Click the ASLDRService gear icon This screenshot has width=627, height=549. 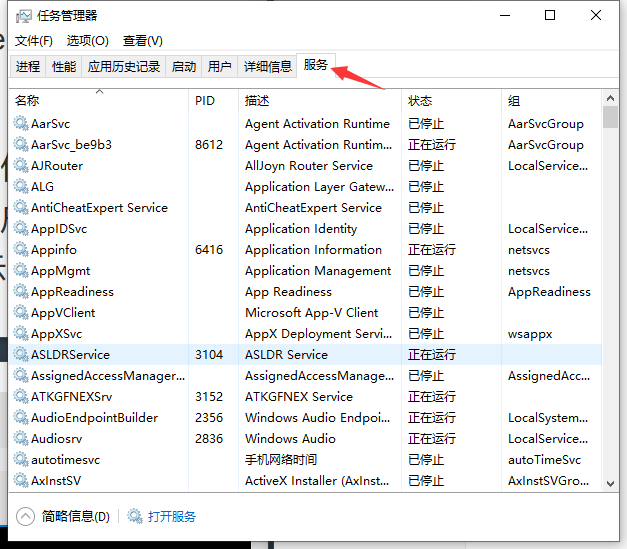click(21, 354)
